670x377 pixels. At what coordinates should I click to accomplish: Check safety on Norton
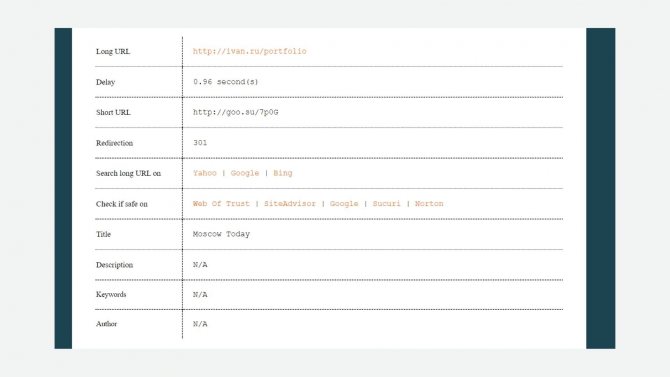coord(429,204)
